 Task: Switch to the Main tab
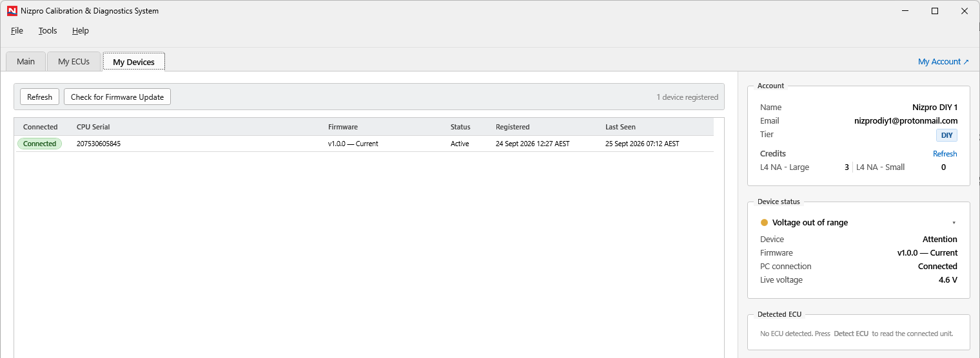(x=26, y=62)
